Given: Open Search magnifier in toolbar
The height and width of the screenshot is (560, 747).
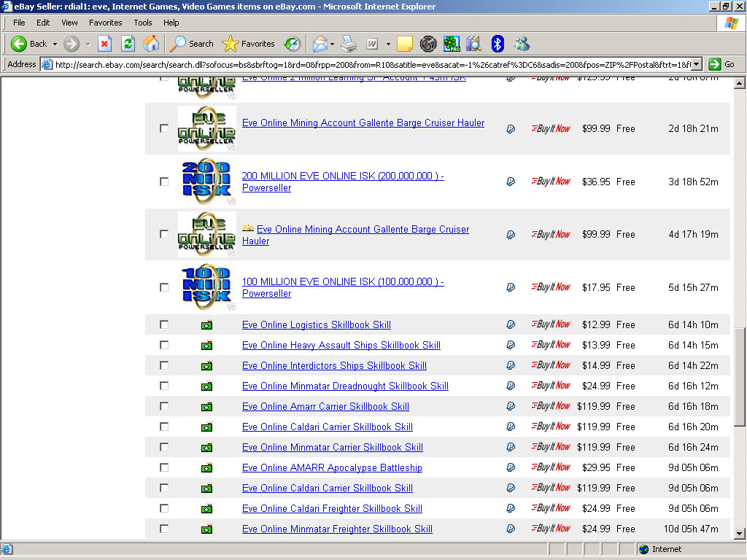Looking at the screenshot, I should pyautogui.click(x=178, y=44).
